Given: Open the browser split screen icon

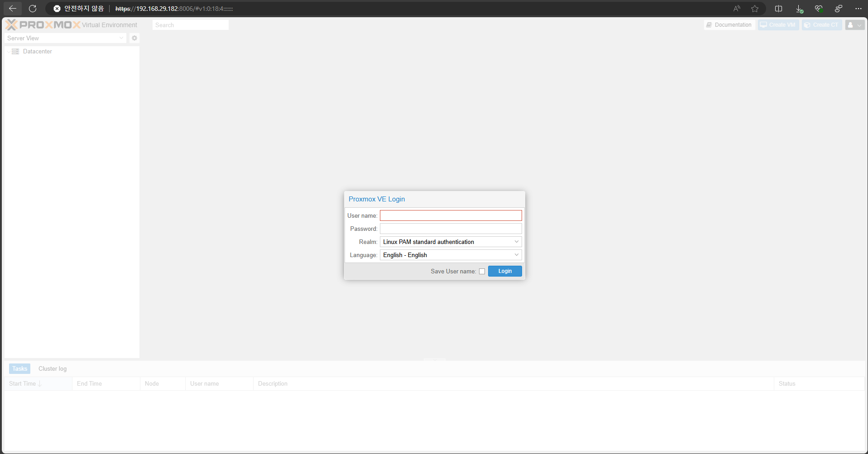Looking at the screenshot, I should coord(779,9).
